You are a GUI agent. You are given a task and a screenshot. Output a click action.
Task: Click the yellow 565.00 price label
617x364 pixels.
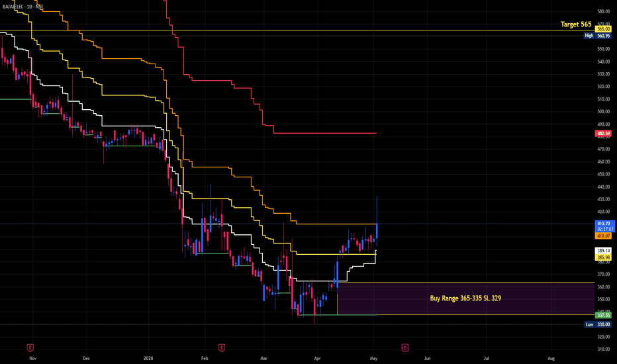pos(603,29)
